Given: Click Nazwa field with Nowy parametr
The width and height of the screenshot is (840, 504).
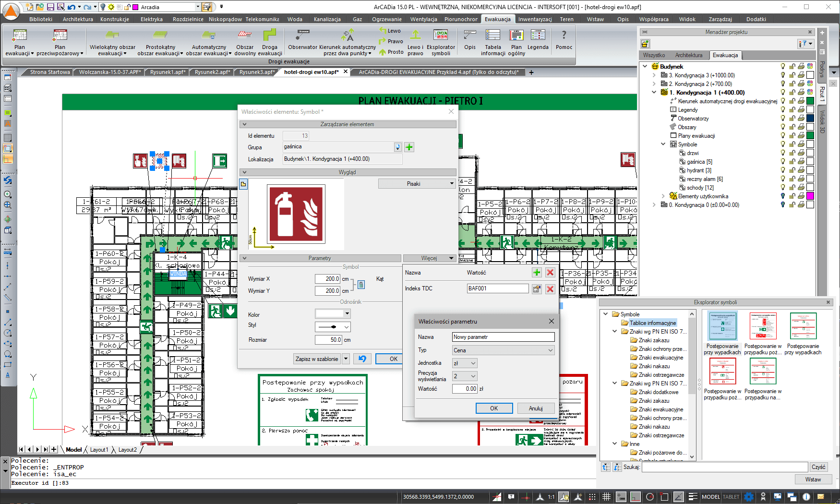Looking at the screenshot, I should pos(504,337).
